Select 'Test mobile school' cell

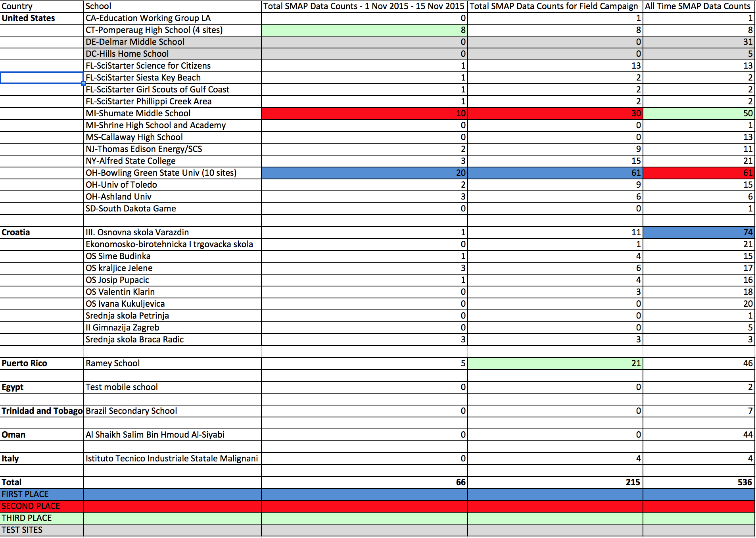coord(173,387)
